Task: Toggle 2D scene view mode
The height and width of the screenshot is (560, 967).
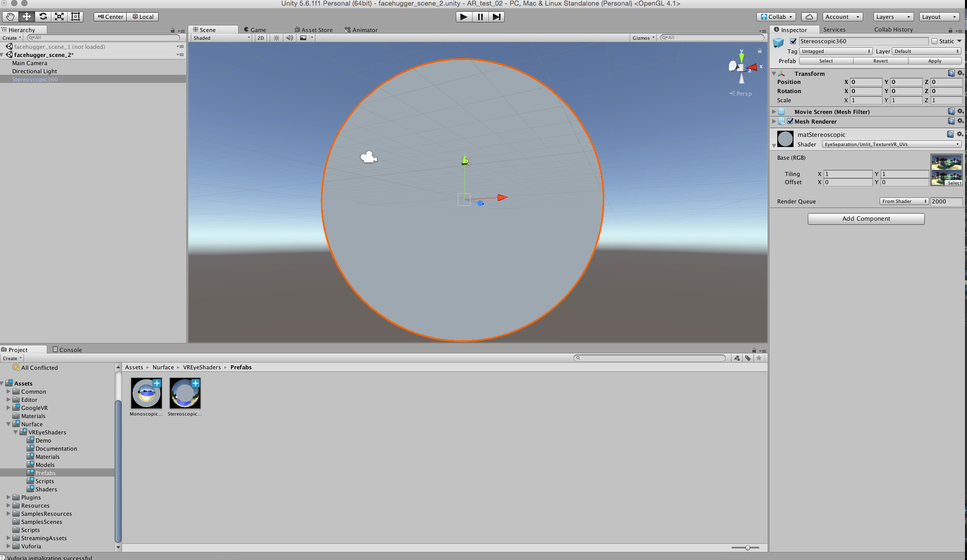Action: (260, 38)
